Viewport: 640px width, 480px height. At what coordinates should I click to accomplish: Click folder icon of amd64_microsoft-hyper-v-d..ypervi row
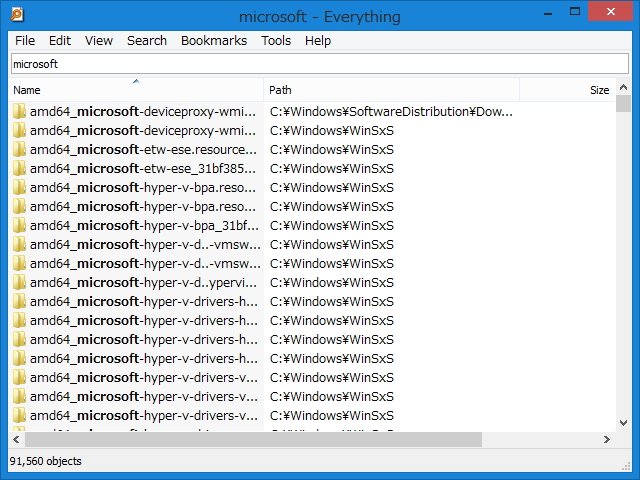point(19,282)
